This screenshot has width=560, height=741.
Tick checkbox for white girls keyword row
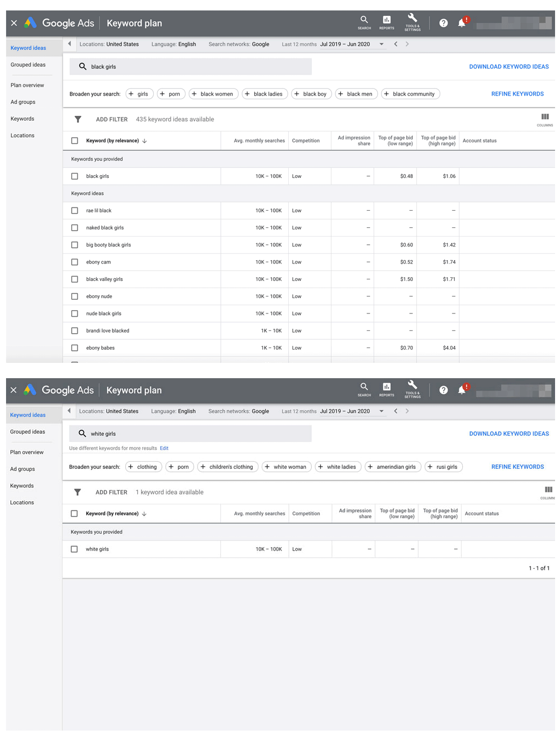point(74,549)
